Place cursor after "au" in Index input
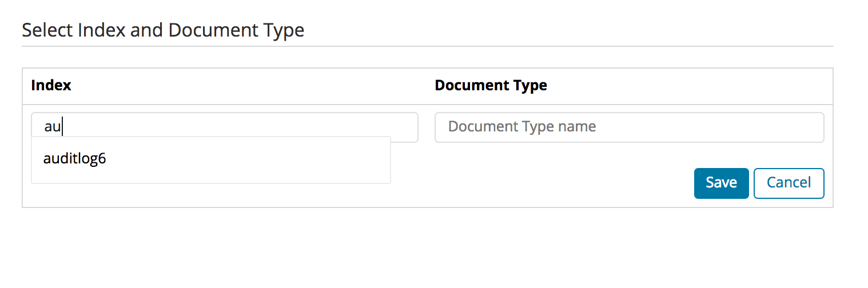 point(62,127)
